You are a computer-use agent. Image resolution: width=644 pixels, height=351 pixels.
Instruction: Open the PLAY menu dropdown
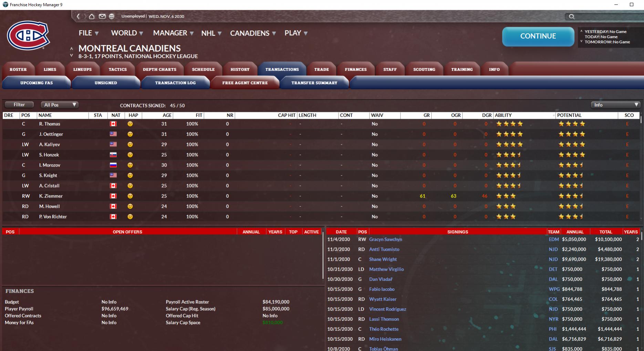click(x=296, y=33)
